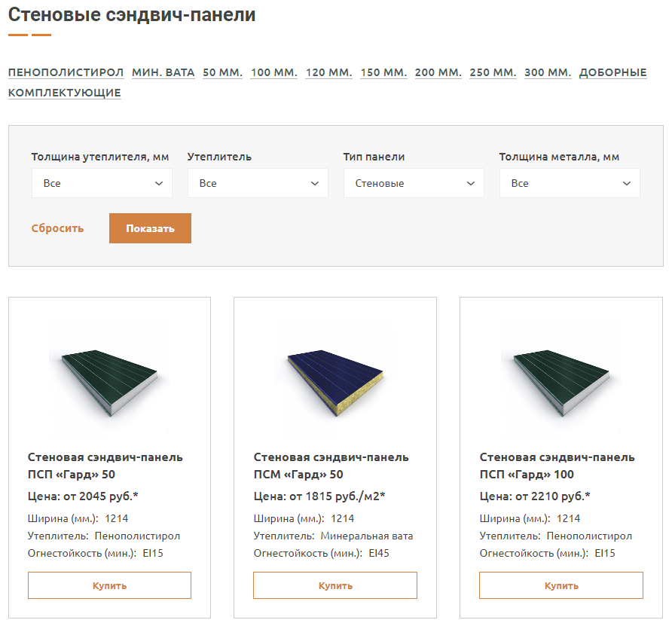Filter by the 50 ММ. link
The image size is (672, 620).
coord(222,73)
